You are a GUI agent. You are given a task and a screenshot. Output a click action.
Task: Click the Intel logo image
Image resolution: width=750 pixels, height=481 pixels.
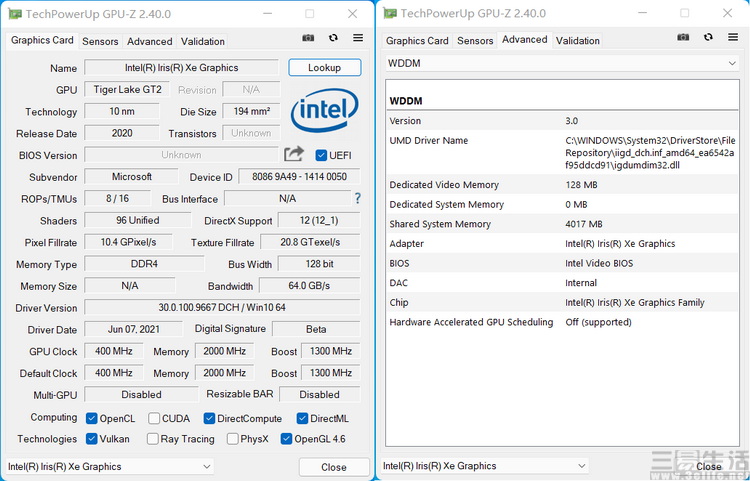(325, 110)
